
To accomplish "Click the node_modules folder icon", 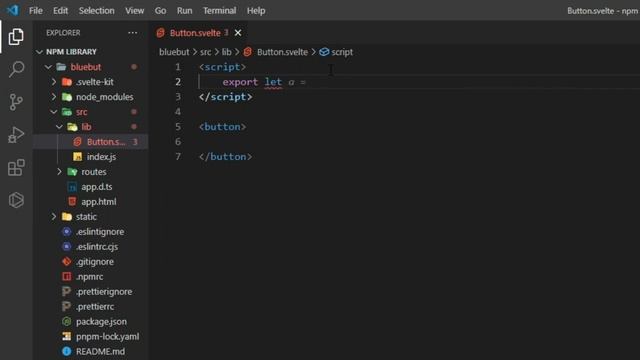I will (67, 97).
